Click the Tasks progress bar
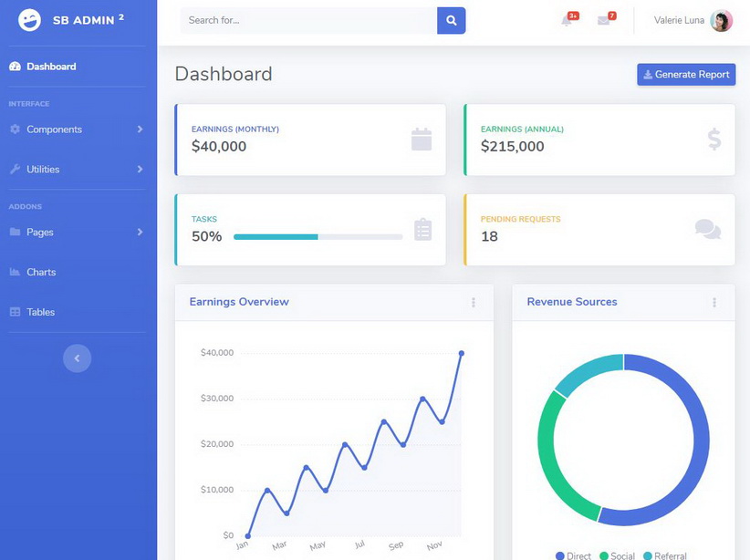Viewport: 750px width, 560px height. [x=318, y=237]
